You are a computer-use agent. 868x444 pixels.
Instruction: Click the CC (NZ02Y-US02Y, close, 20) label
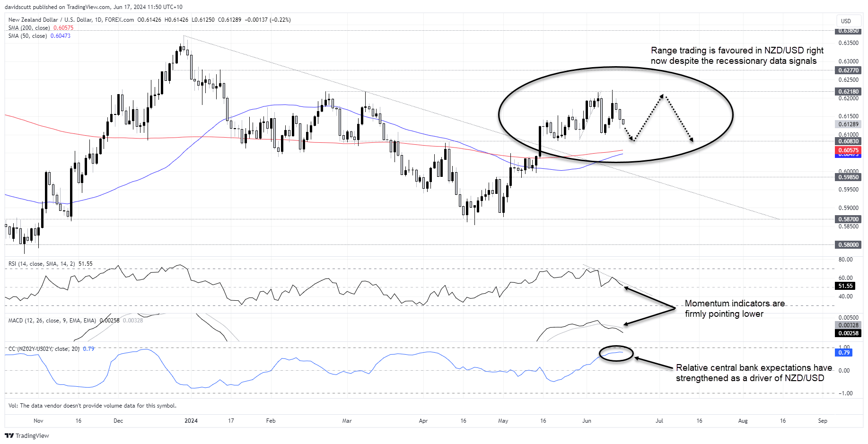[x=44, y=349]
